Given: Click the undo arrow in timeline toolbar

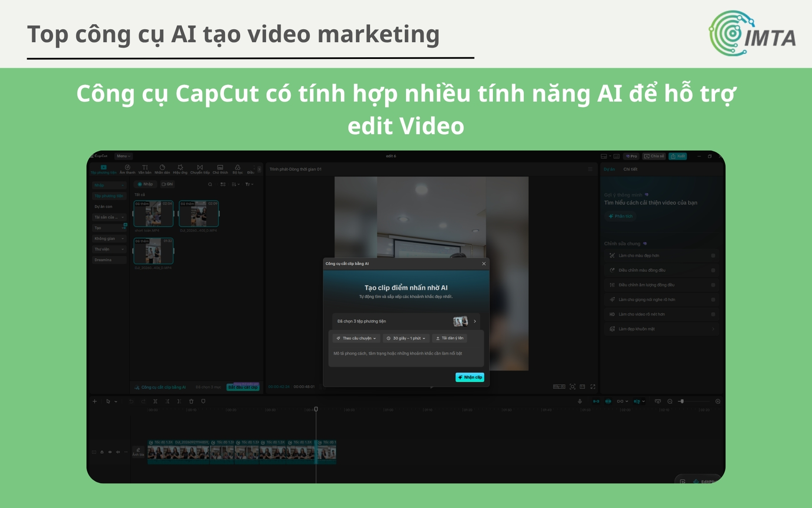Looking at the screenshot, I should (131, 401).
